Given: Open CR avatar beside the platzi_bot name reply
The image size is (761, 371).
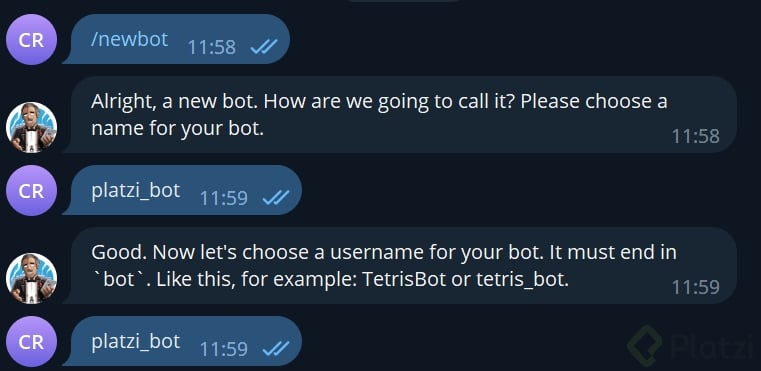Looking at the screenshot, I should [32, 190].
